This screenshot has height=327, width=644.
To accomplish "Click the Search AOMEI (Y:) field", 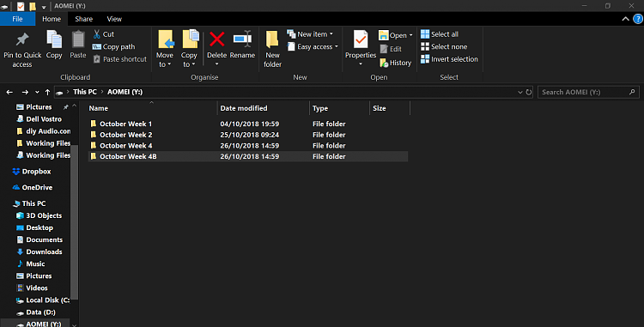I will point(588,93).
